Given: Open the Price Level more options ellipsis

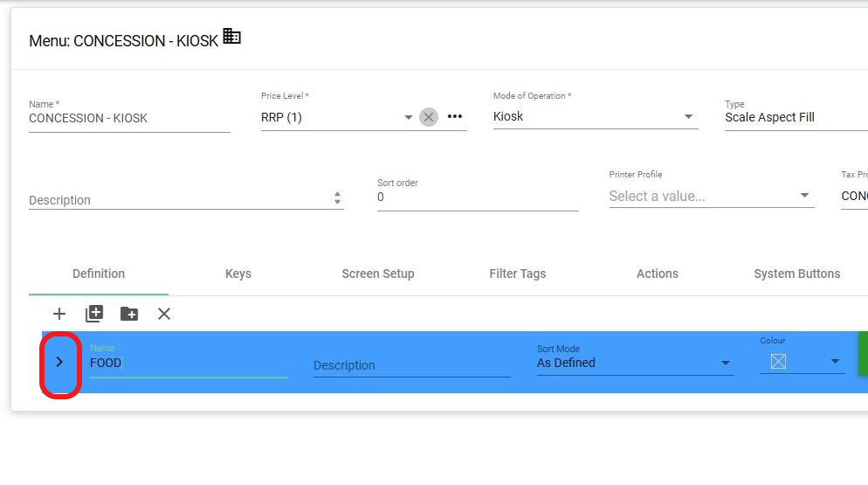Looking at the screenshot, I should [x=454, y=117].
